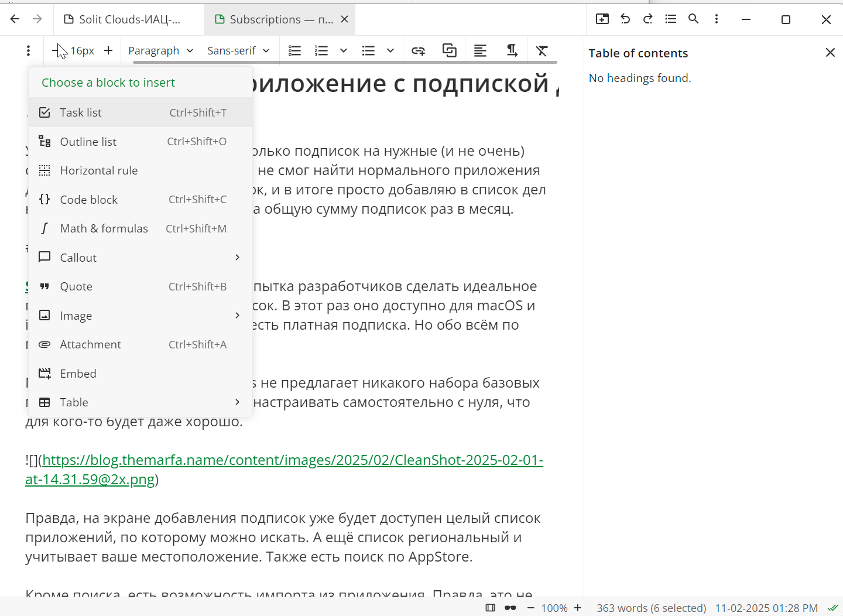Apply numbered list formatting
Viewport: 843px width, 616px height.
coord(321,51)
